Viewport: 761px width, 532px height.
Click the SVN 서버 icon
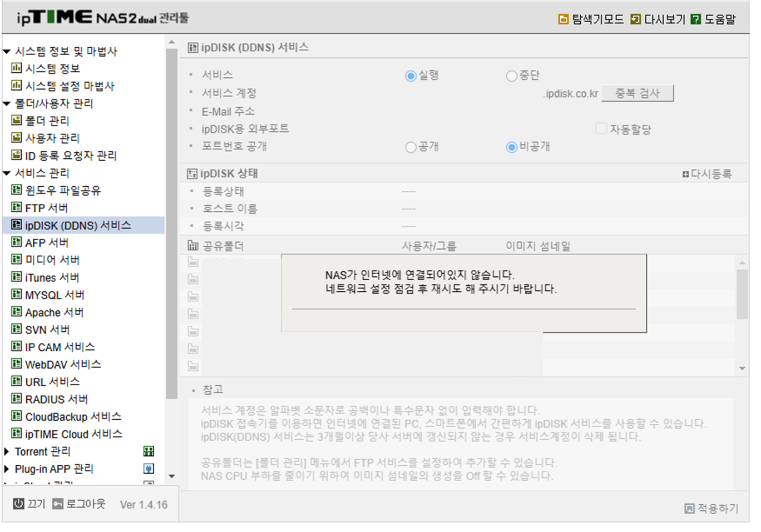pos(17,329)
